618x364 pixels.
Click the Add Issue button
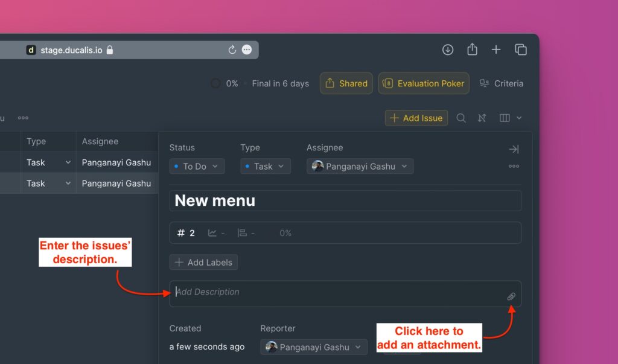coord(416,118)
